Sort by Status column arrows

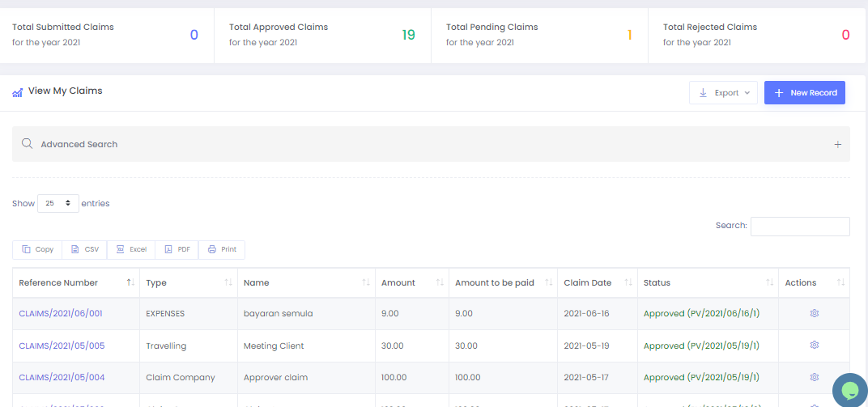click(769, 282)
